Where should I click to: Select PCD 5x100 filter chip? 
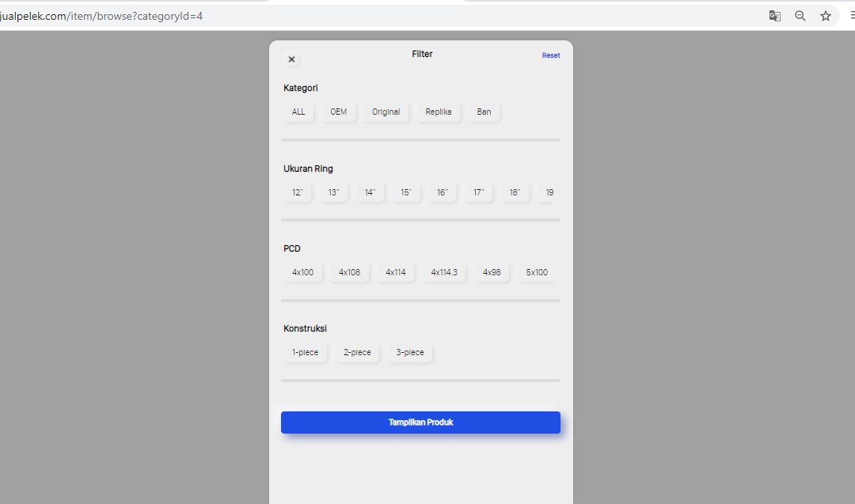pyautogui.click(x=536, y=273)
